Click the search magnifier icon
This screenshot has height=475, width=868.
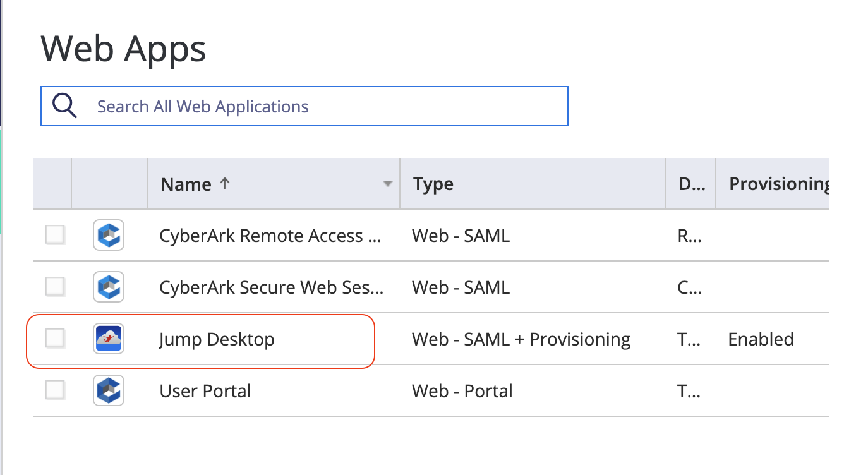(x=64, y=106)
